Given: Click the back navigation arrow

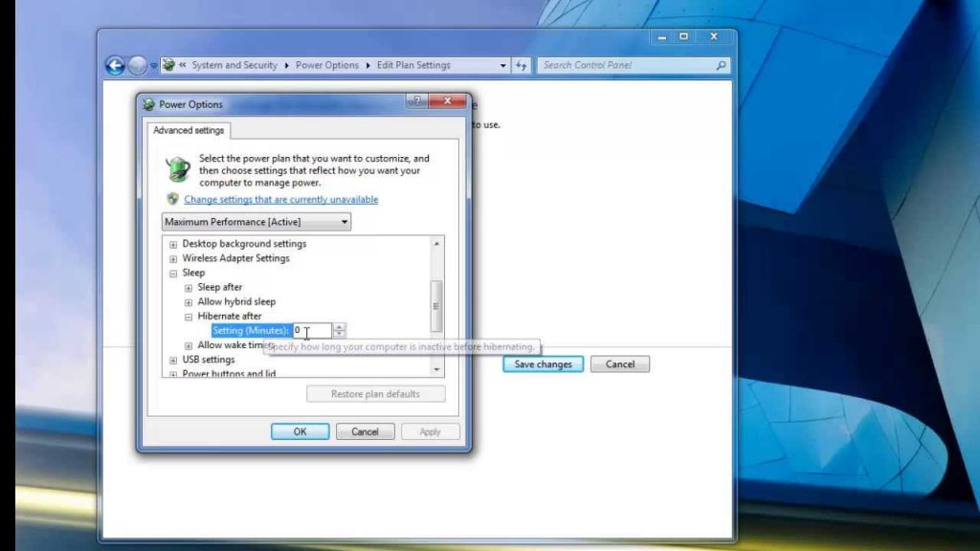Looking at the screenshot, I should 117,65.
